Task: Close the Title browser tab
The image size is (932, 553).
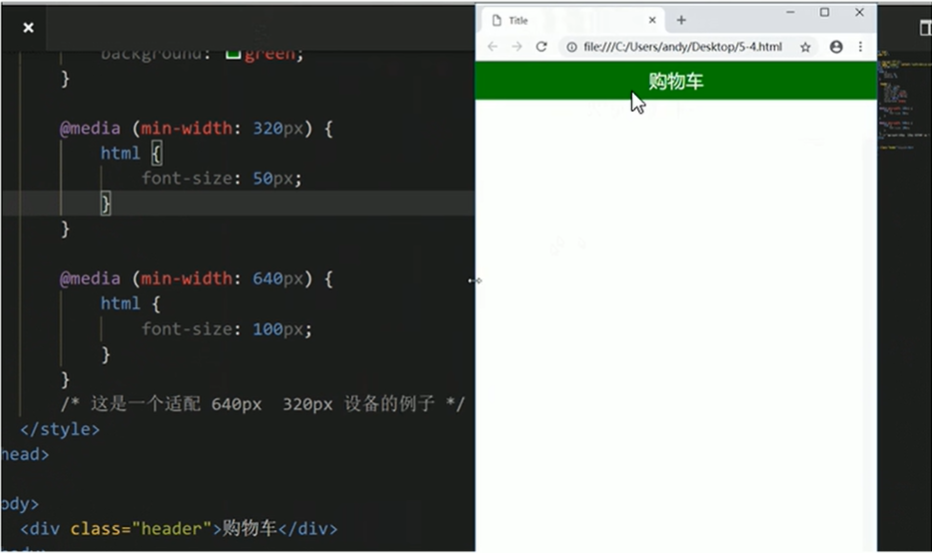Action: point(652,20)
